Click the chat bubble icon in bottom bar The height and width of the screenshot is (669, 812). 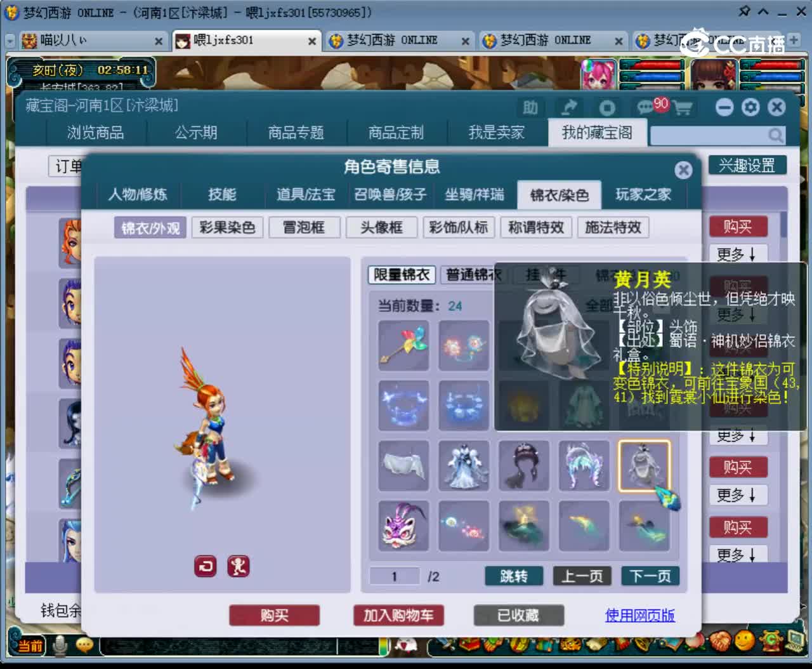click(84, 646)
